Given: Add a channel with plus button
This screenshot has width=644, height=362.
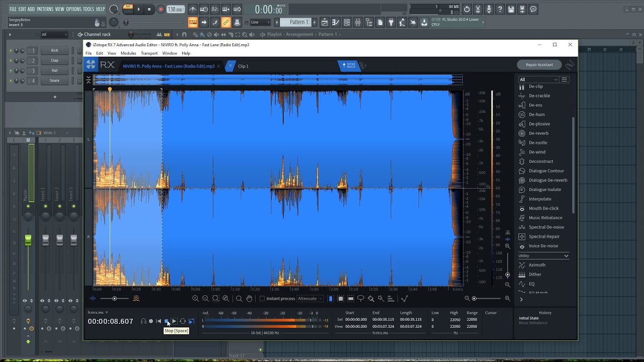Looking at the screenshot, I should point(55,97).
